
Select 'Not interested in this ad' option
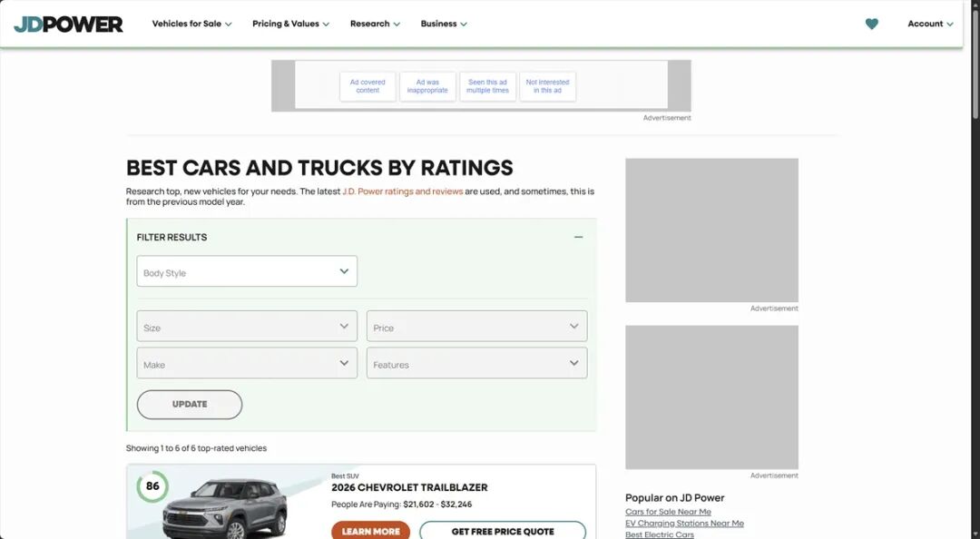click(x=547, y=86)
